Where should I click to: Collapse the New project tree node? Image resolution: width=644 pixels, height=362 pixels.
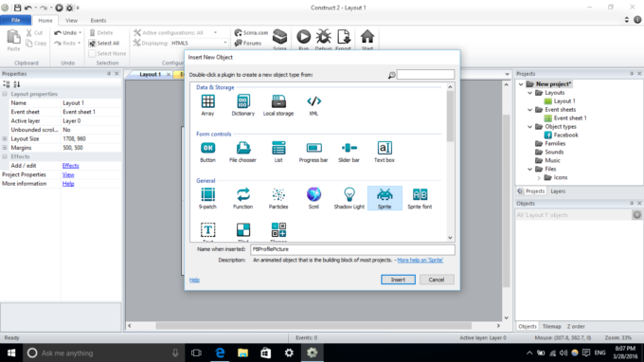521,84
